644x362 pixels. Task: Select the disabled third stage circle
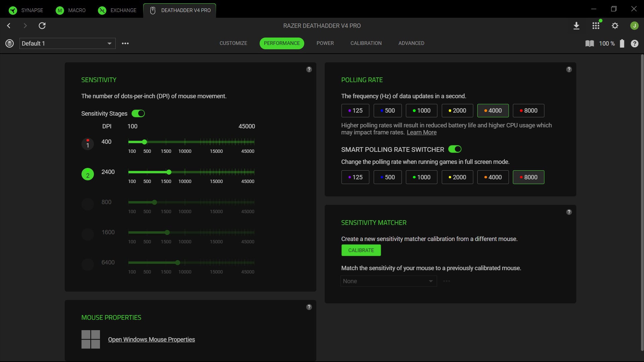click(88, 204)
